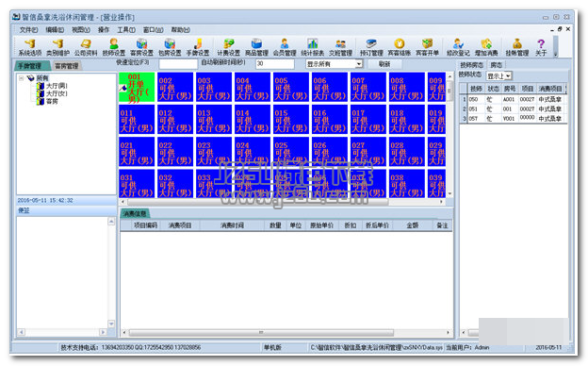The height and width of the screenshot is (366, 588).
Task: Open the 显示所有 display filter dropdown
Action: tap(335, 64)
